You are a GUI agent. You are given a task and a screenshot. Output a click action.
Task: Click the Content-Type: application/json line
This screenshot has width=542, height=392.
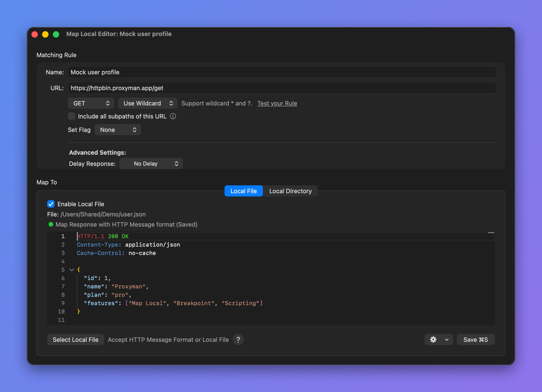point(128,245)
